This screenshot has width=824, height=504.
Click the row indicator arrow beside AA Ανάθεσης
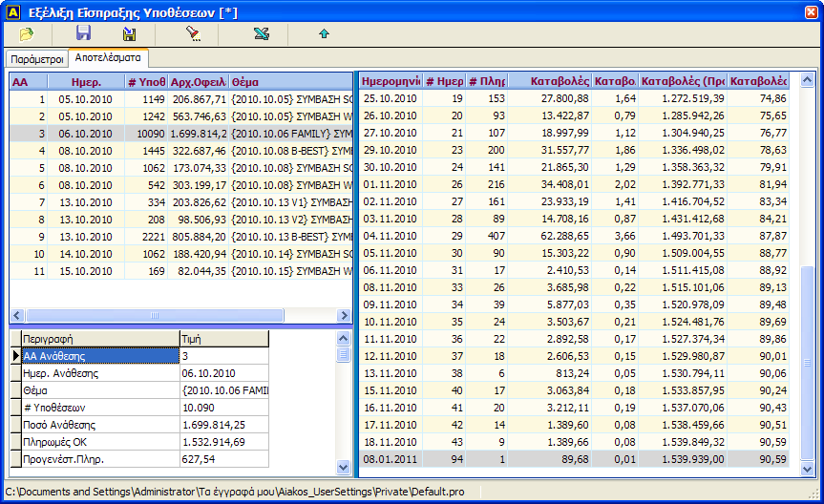pos(16,356)
